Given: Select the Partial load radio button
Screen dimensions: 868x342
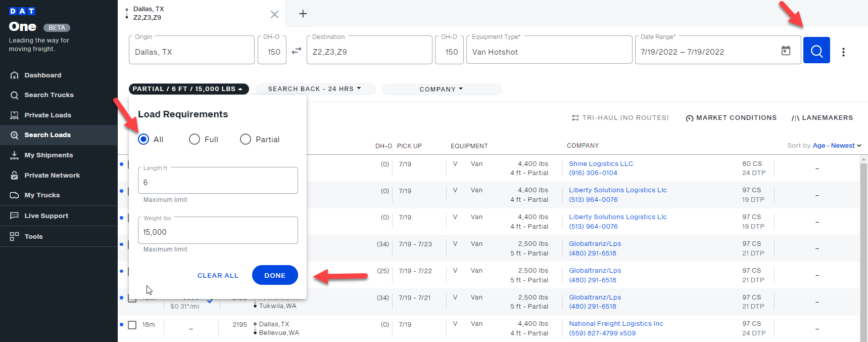Looking at the screenshot, I should (246, 139).
